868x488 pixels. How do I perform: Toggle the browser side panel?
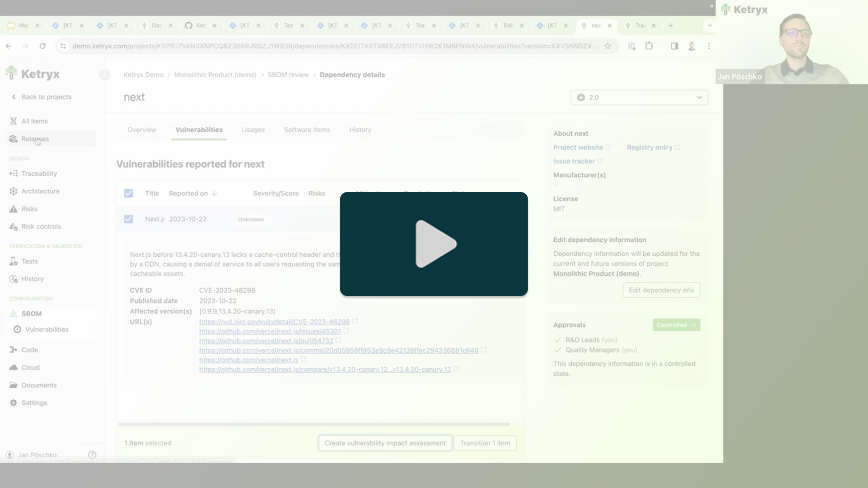[675, 46]
